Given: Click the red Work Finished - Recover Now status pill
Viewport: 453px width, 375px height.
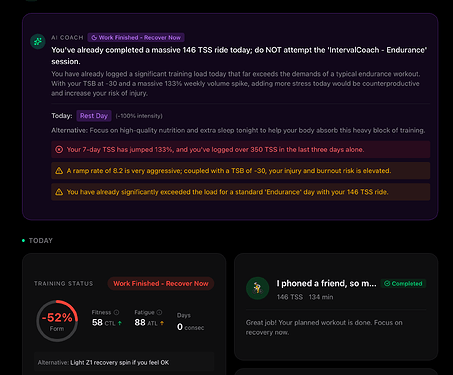Looking at the screenshot, I should (x=161, y=284).
